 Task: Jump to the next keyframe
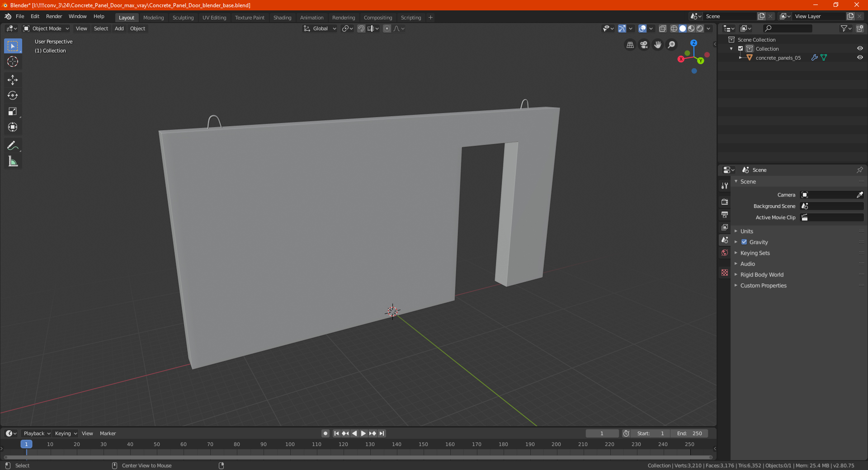click(373, 433)
